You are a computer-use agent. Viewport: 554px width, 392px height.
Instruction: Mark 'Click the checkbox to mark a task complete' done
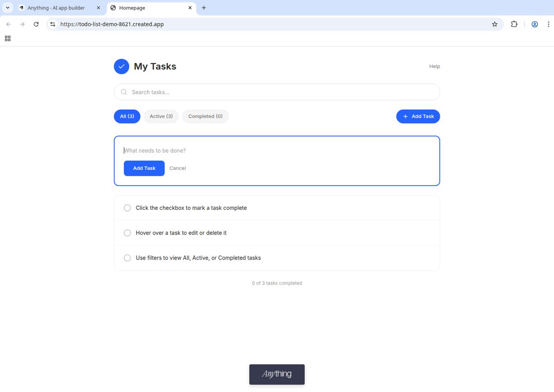coord(127,208)
